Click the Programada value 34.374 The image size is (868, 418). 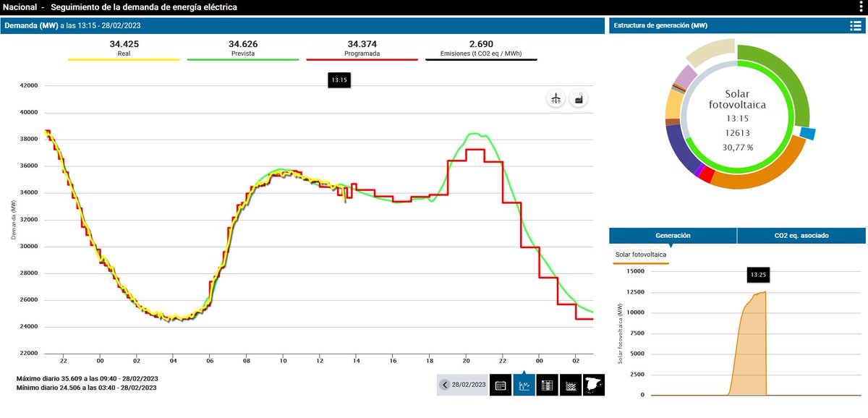click(362, 44)
